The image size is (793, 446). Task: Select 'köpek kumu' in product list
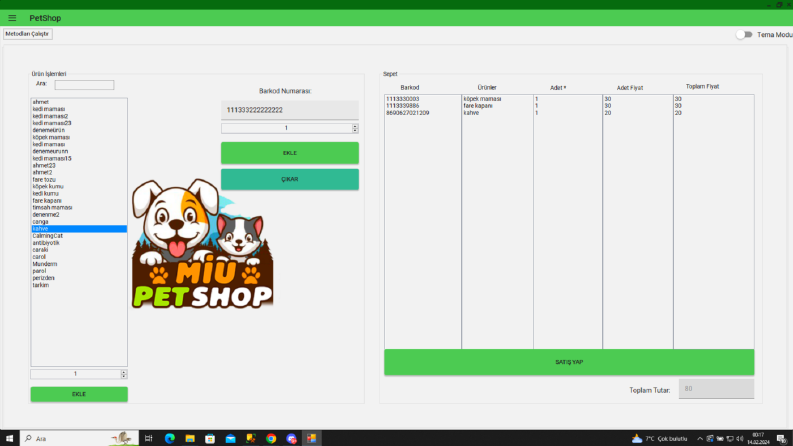coord(79,187)
